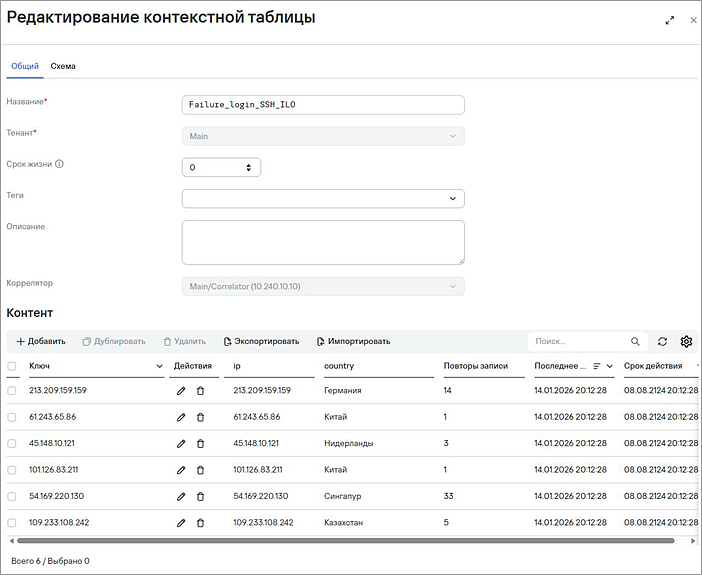Expand the Последнее column chevron

coord(609,366)
